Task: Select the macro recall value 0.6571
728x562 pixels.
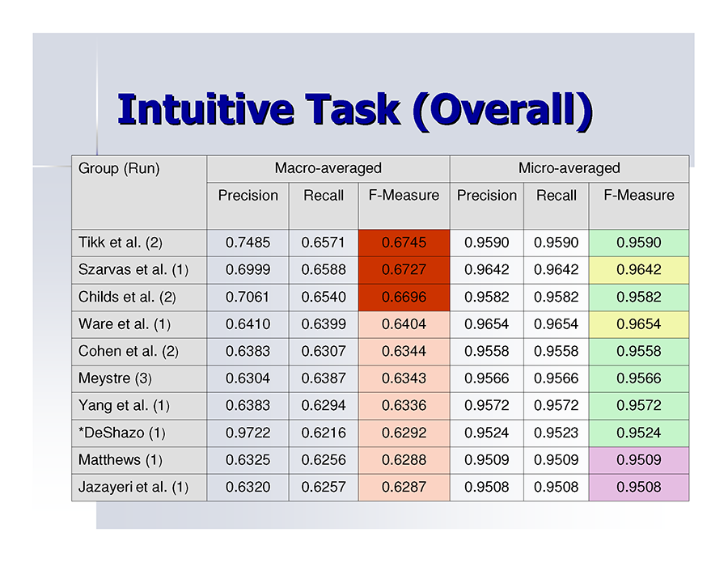Action: coord(324,243)
